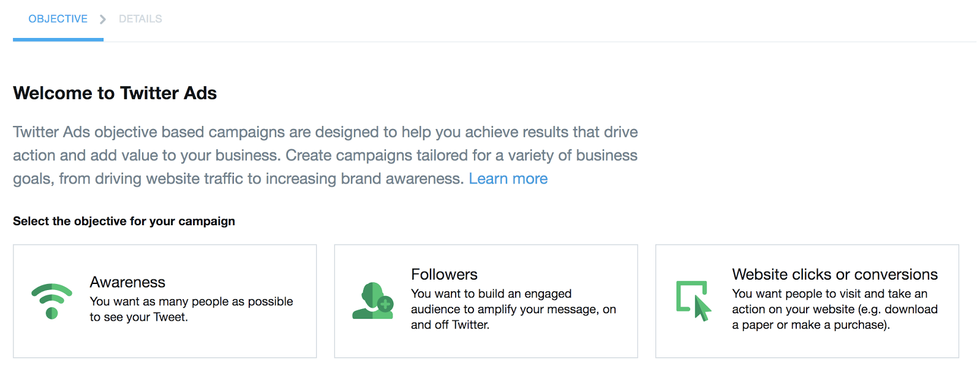
Task: Pick the Website clicks or conversions card
Action: click(x=807, y=301)
